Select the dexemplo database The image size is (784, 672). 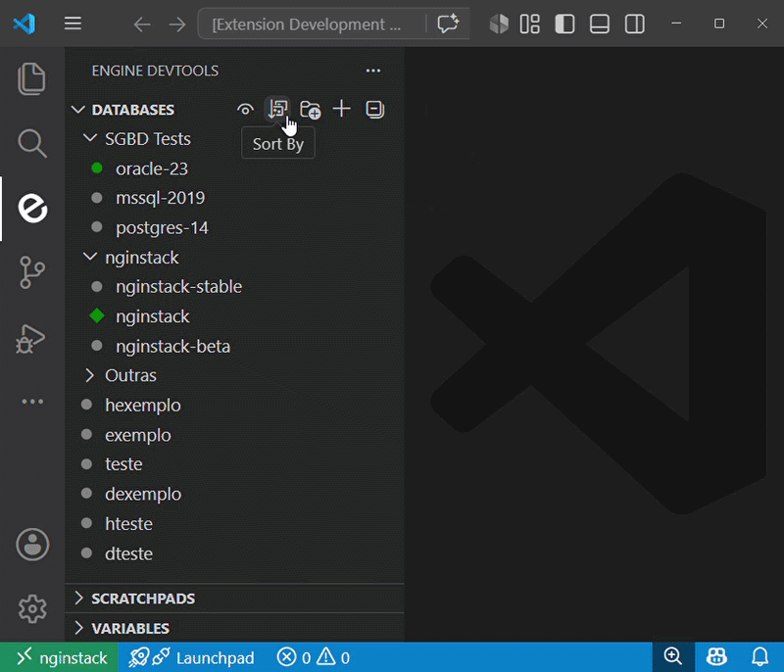[x=234, y=494]
